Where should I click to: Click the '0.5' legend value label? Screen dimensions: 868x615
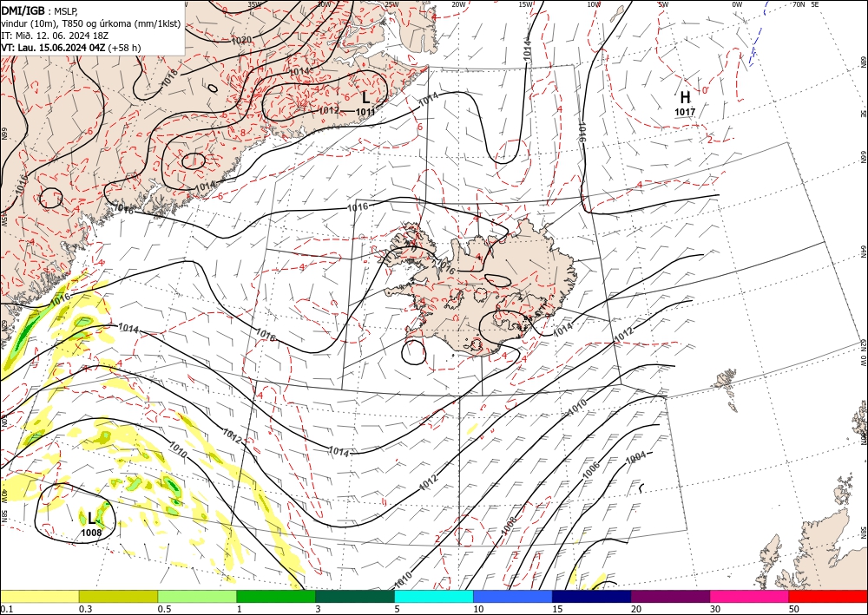pyautogui.click(x=164, y=609)
